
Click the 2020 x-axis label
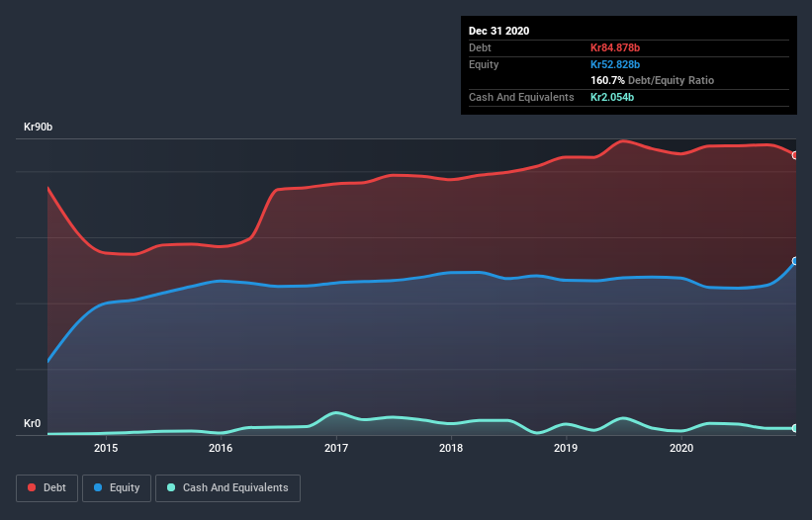[681, 448]
